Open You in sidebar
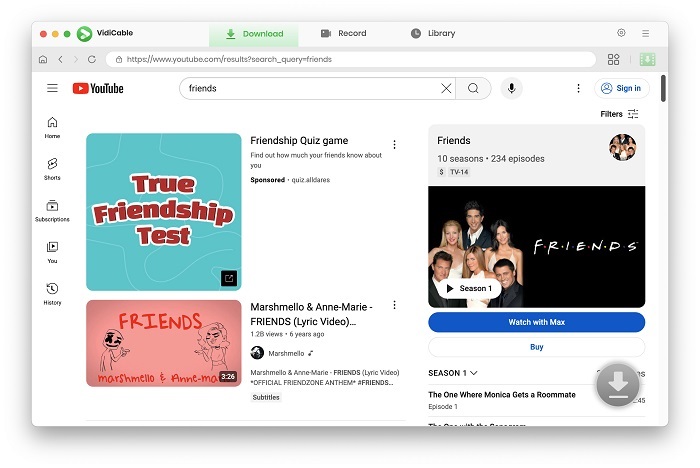This screenshot has height=468, width=700. [x=52, y=252]
